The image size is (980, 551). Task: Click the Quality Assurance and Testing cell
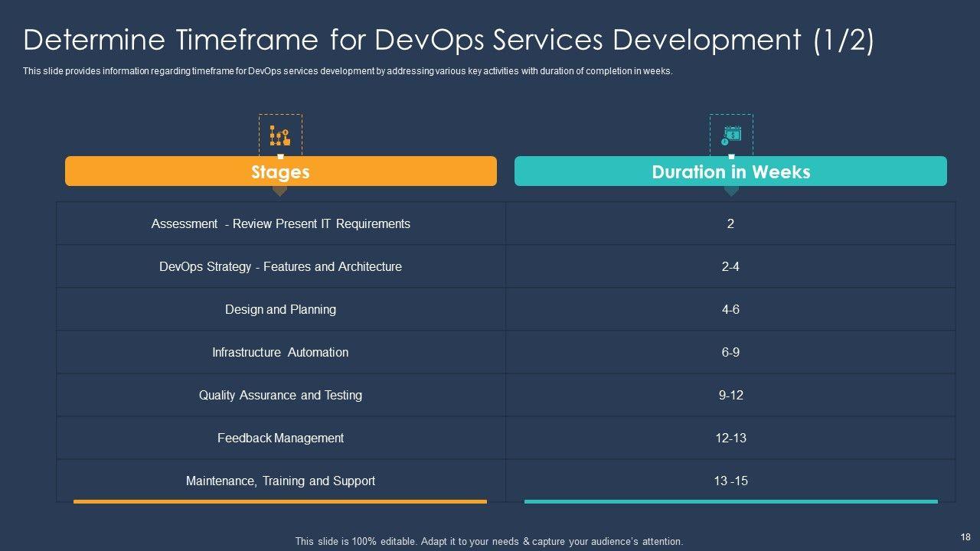[x=280, y=395]
